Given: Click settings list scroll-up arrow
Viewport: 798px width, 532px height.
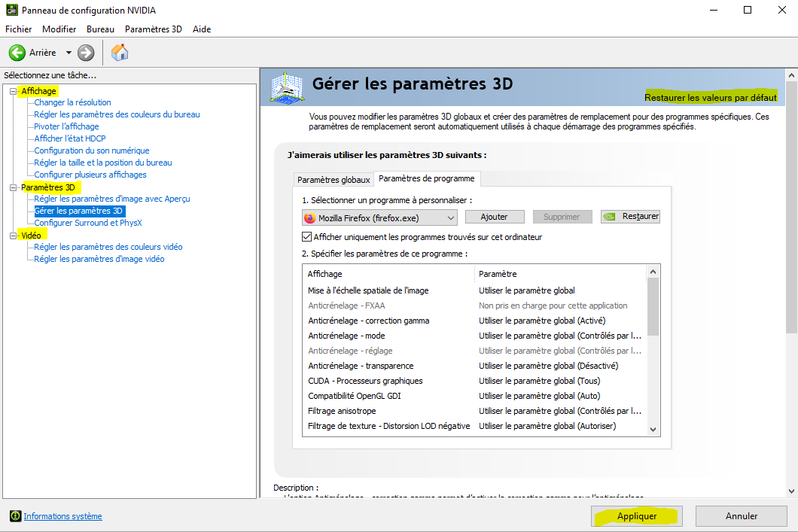Looking at the screenshot, I should [653, 272].
